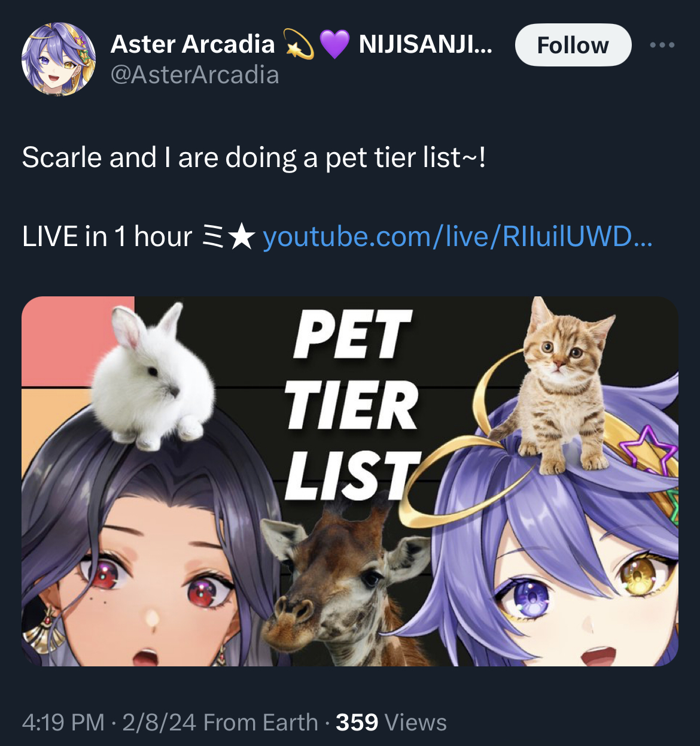This screenshot has width=700, height=746.
Task: Click the purple heart emoji
Action: [x=334, y=45]
